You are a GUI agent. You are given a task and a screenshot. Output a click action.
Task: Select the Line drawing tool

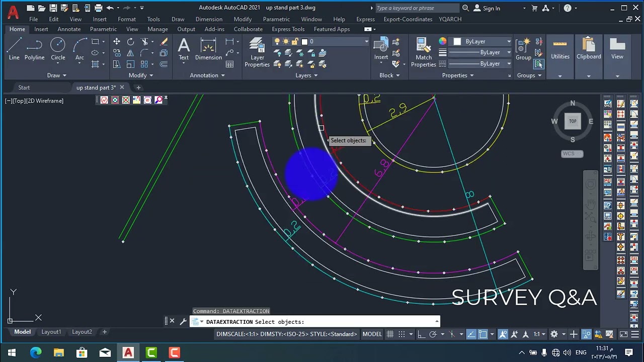[x=14, y=49]
